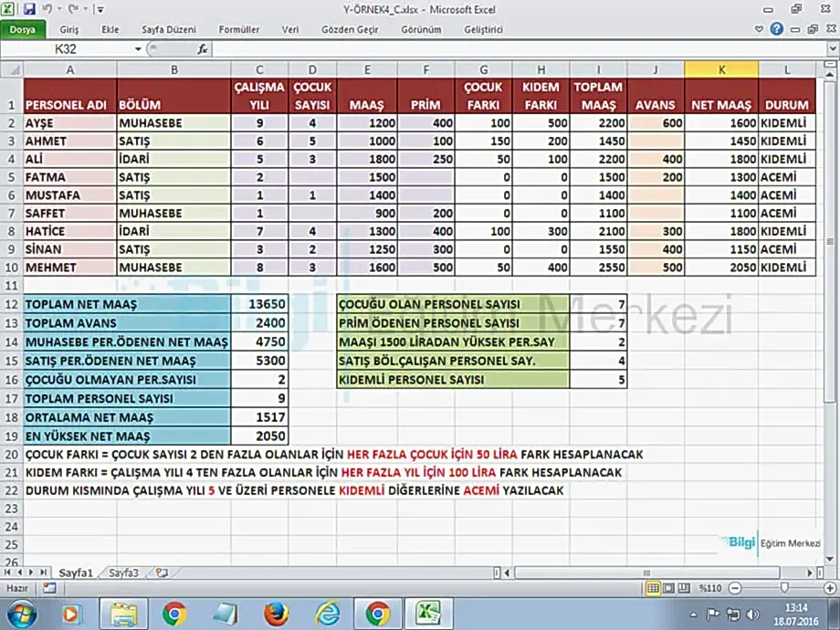Click the Insert Function fx icon
The width and height of the screenshot is (840, 630).
[203, 49]
